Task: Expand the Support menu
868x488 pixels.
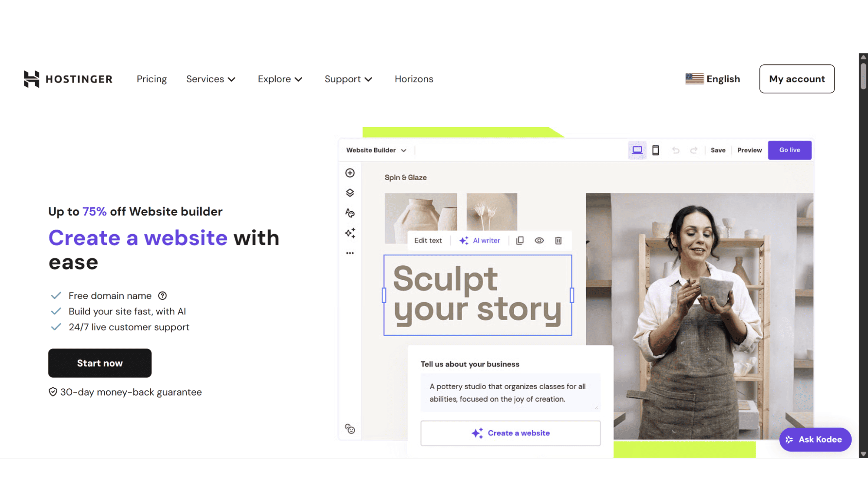Action: [348, 79]
